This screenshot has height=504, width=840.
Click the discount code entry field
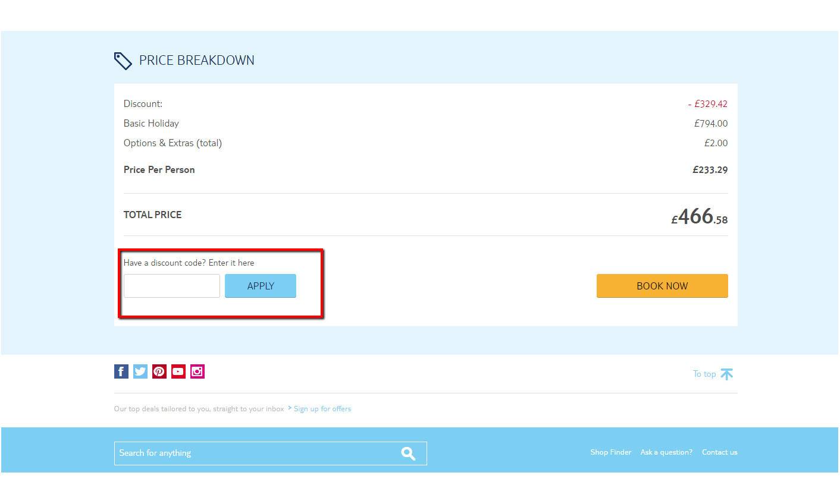point(171,286)
